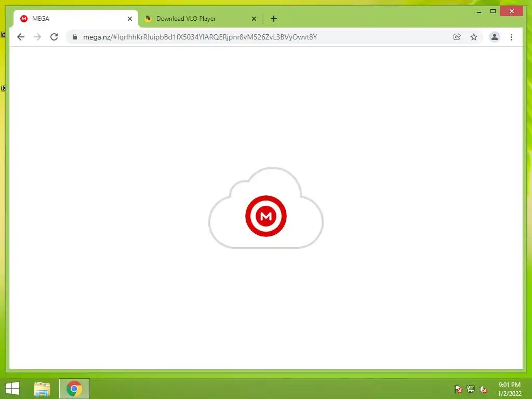Viewport: 532px width, 399px height.
Task: Reload the MEGA page
Action: click(54, 37)
